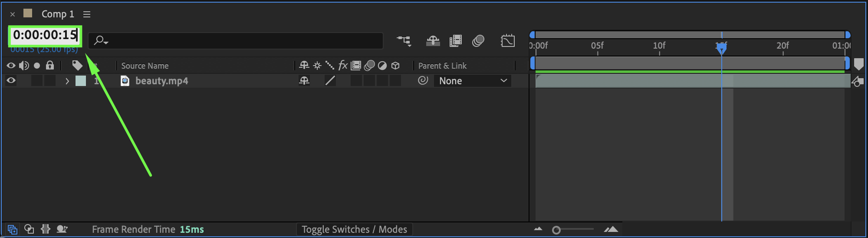
Task: Toggle the quality switch on beauty.mp4
Action: point(330,80)
